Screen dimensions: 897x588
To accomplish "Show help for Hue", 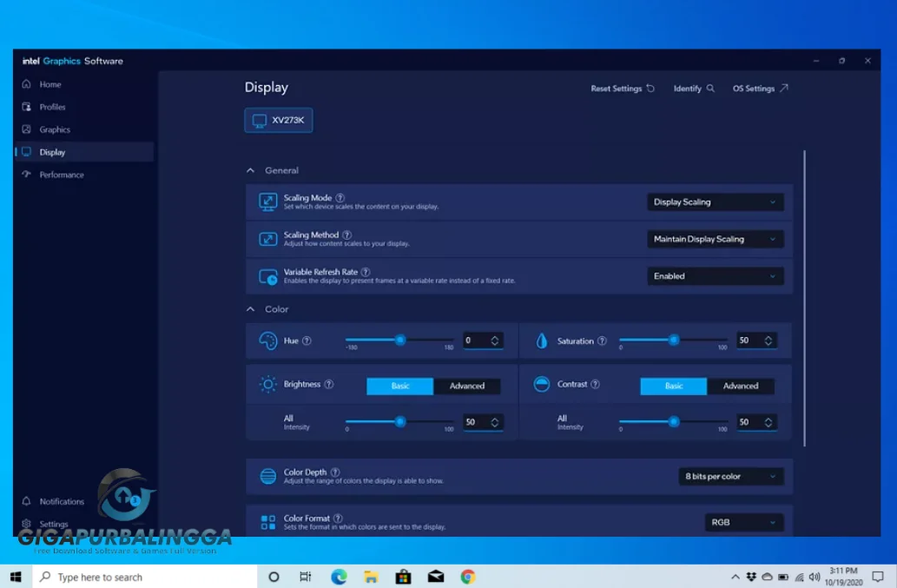I will [x=307, y=341].
